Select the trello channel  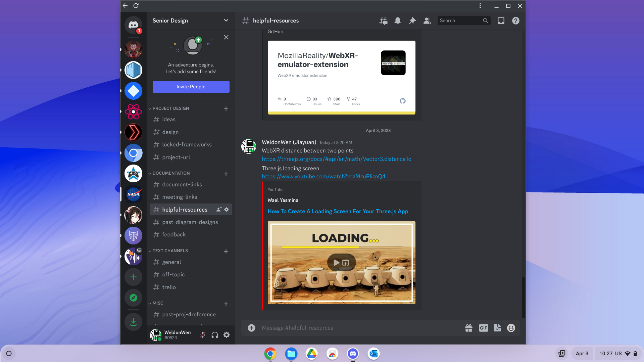(x=191, y=287)
